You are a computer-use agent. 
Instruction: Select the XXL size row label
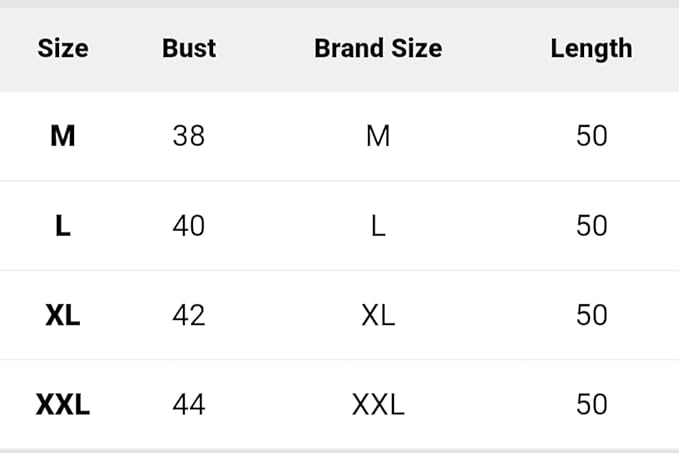[x=63, y=405]
